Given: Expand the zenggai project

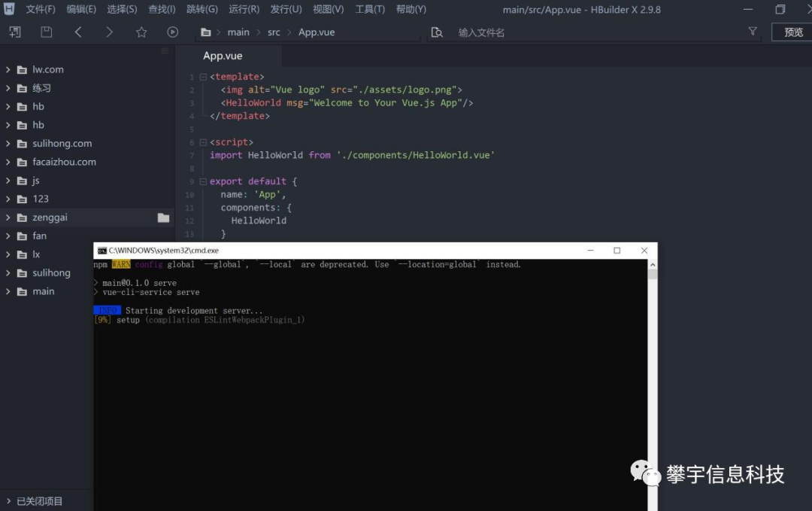Looking at the screenshot, I should coord(8,217).
